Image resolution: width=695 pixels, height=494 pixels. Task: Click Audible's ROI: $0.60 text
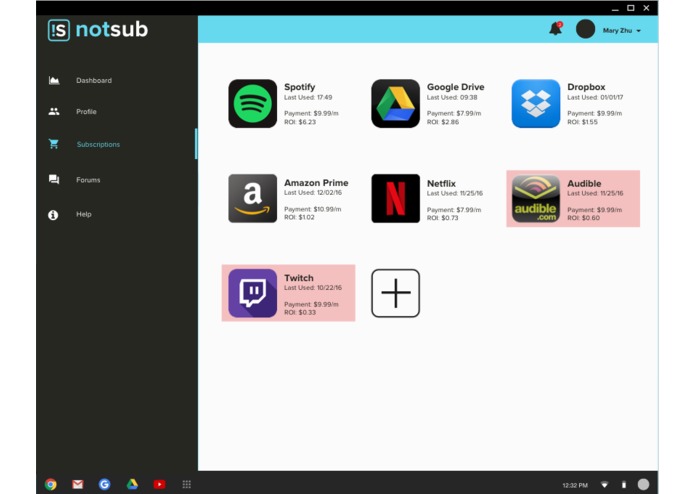(x=583, y=218)
